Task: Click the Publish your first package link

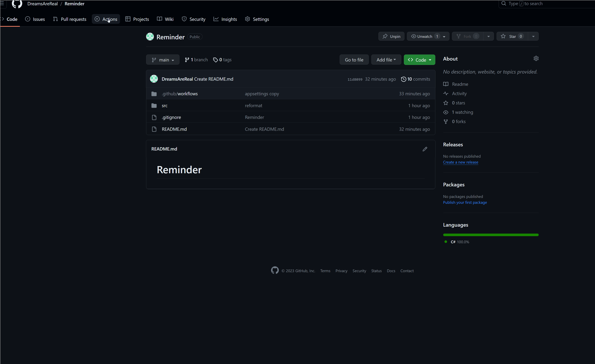Action: [x=465, y=202]
